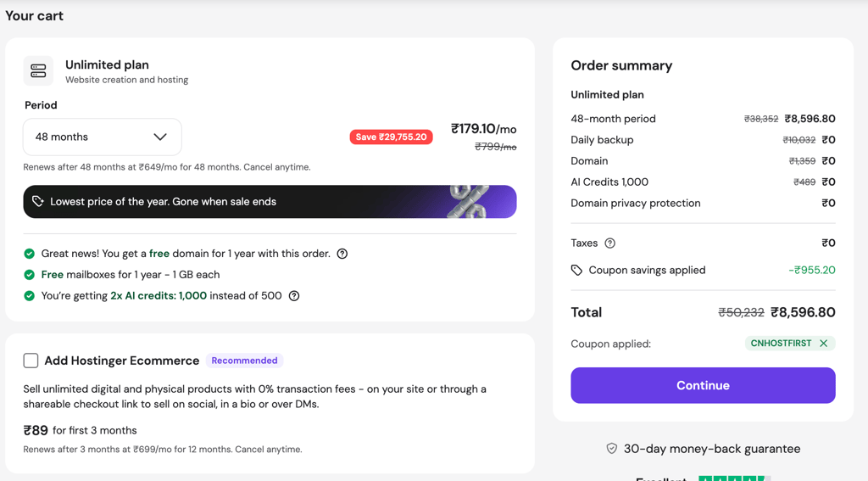Open the 48 months period dropdown
868x481 pixels.
pos(103,137)
